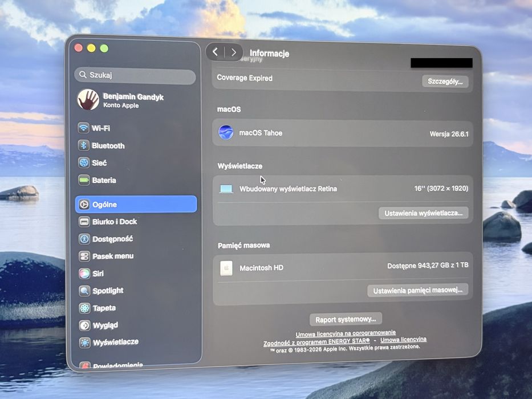This screenshot has width=532, height=399.
Task: Click the 16" (3072 × 1920) value
Action: [441, 189]
